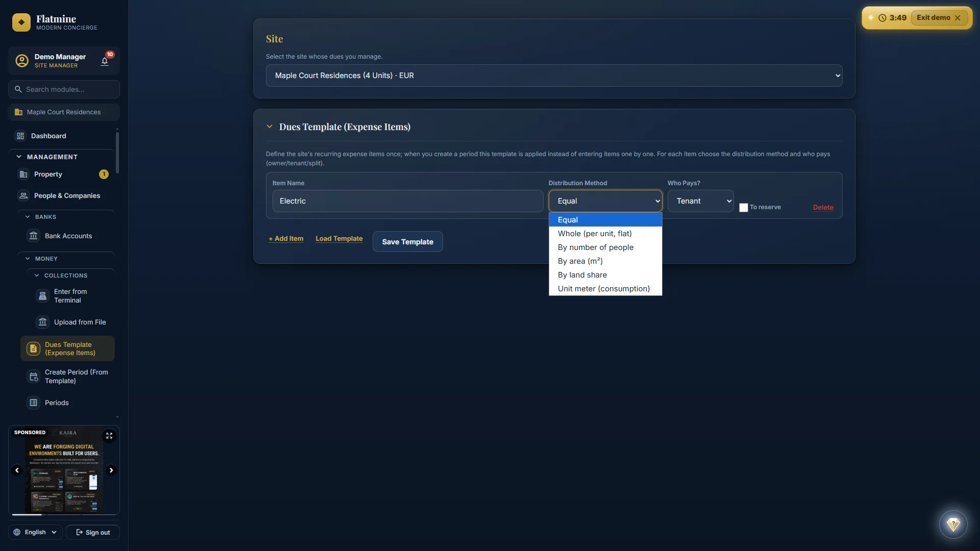The width and height of the screenshot is (980, 551).
Task: Click the Demo Manager profile avatar icon
Action: [22, 61]
